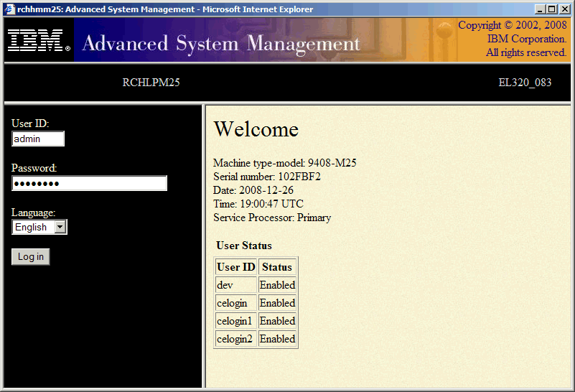Image resolution: width=575 pixels, height=392 pixels.
Task: Click Enabled status in dev row
Action: [x=277, y=285]
